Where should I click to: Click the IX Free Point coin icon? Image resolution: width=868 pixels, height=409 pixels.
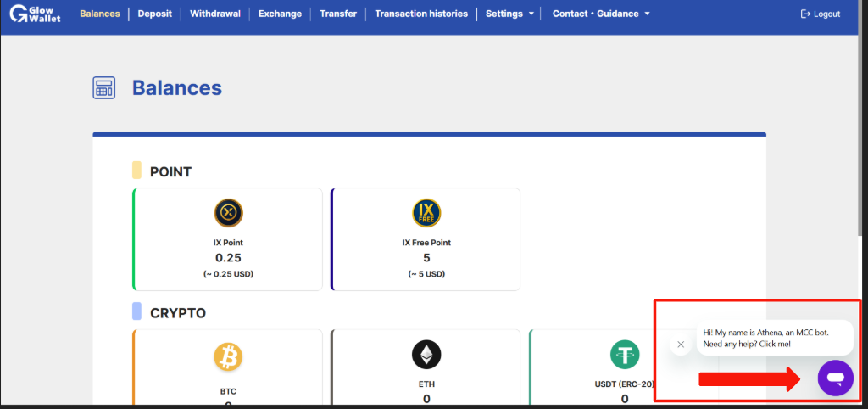(426, 213)
